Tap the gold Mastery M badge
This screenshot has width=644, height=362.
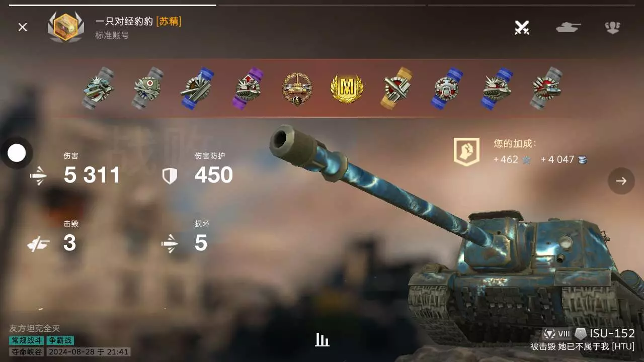(347, 88)
